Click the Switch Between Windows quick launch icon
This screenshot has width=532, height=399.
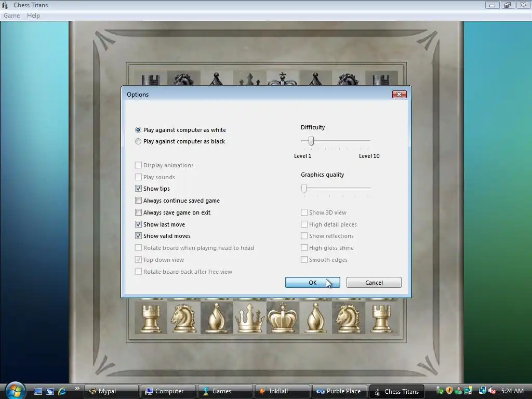click(50, 391)
